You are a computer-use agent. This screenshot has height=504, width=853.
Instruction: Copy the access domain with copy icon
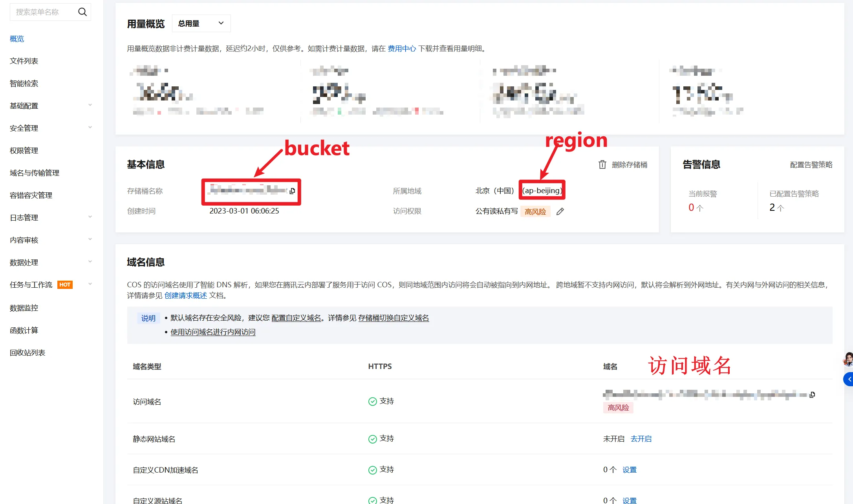click(812, 394)
